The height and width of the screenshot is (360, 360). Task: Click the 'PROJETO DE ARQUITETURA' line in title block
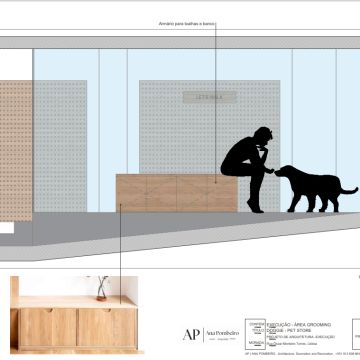(301, 337)
